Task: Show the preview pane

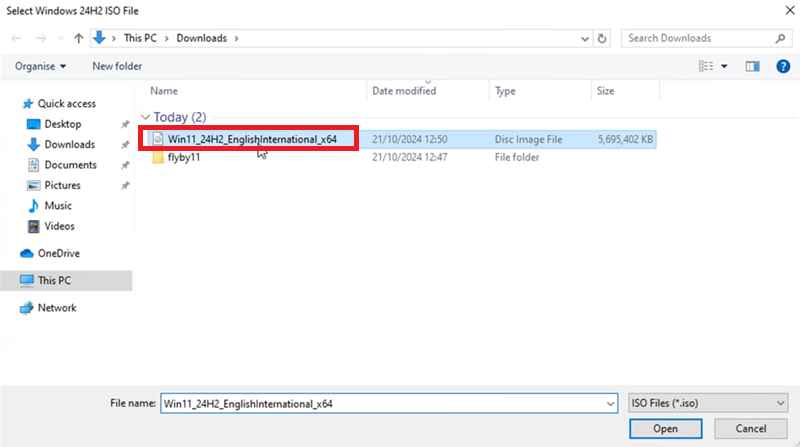Action: 753,66
